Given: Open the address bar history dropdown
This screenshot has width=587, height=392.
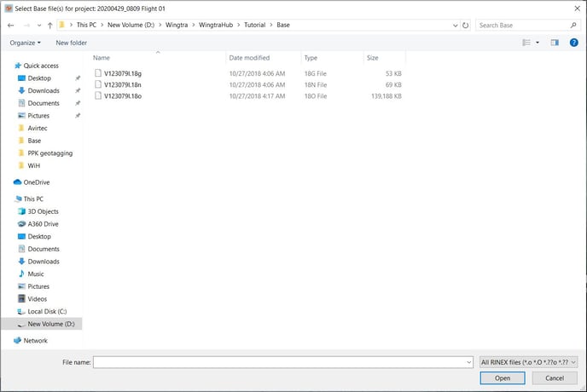Looking at the screenshot, I should tap(454, 26).
